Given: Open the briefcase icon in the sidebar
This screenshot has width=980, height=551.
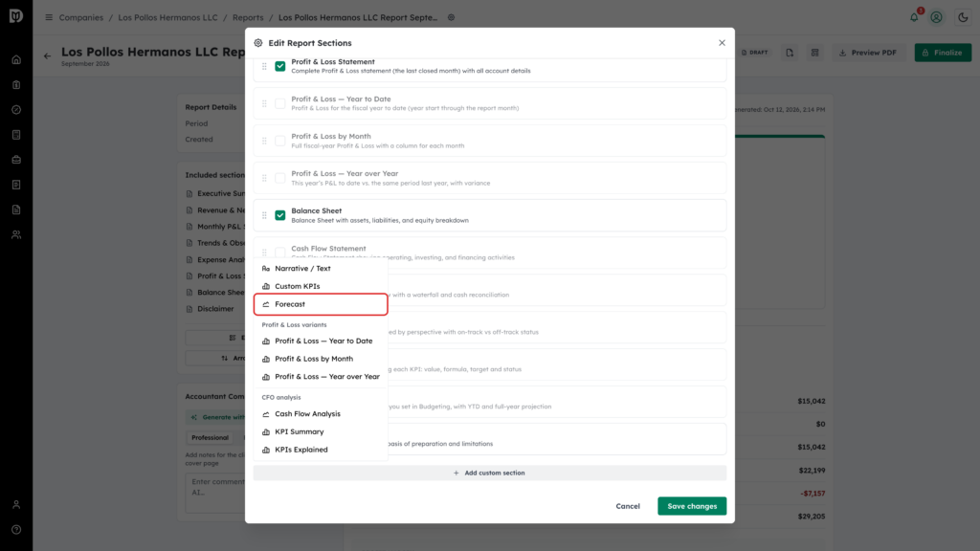Looking at the screenshot, I should pyautogui.click(x=16, y=160).
